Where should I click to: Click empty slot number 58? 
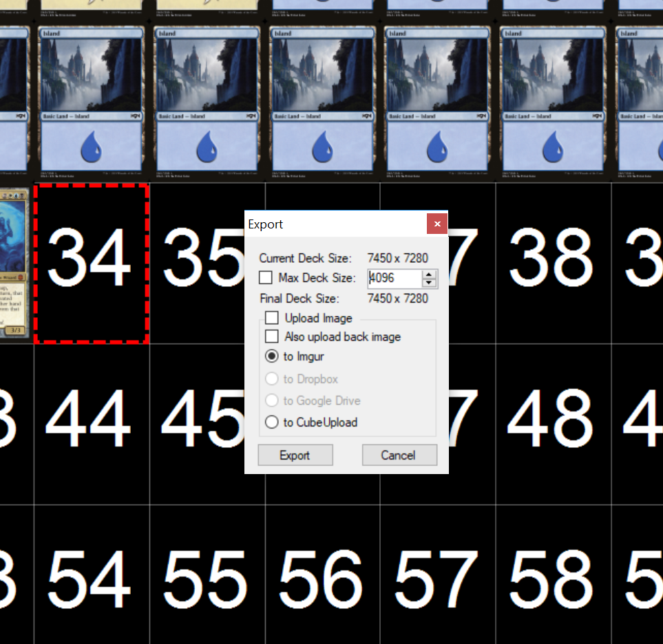554,575
